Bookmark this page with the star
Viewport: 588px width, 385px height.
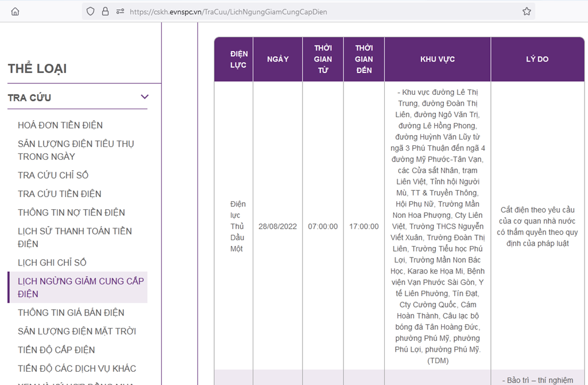(x=527, y=11)
